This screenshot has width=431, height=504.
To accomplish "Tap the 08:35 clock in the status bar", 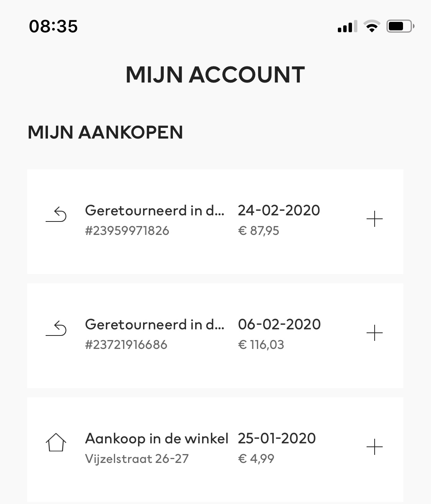I will pyautogui.click(x=53, y=26).
